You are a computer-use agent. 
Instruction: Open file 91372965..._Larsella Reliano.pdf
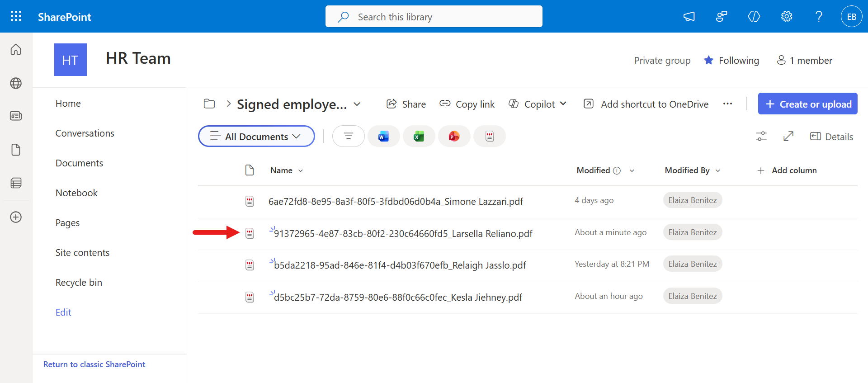tap(403, 234)
